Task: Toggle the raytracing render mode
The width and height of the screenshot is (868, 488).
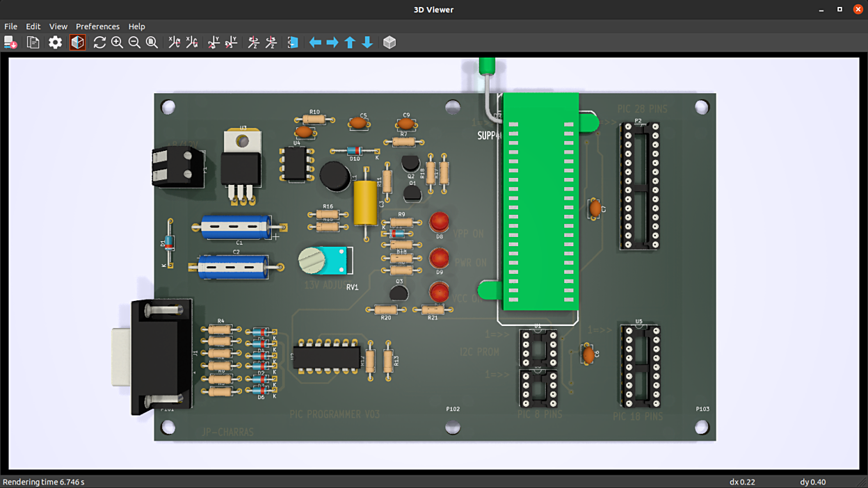Action: [x=77, y=42]
